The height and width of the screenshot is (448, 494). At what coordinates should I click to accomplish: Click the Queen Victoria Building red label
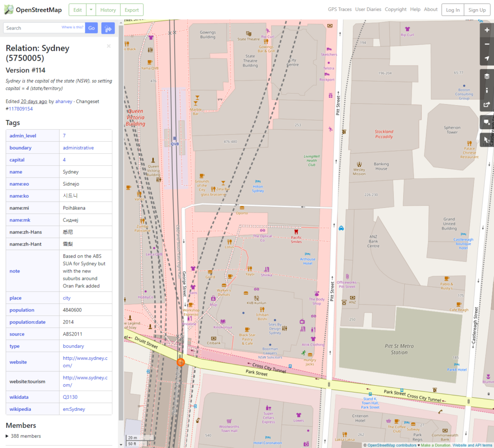(x=136, y=118)
